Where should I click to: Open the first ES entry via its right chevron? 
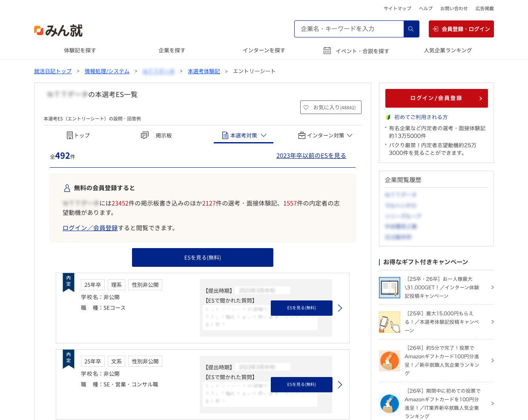340,308
